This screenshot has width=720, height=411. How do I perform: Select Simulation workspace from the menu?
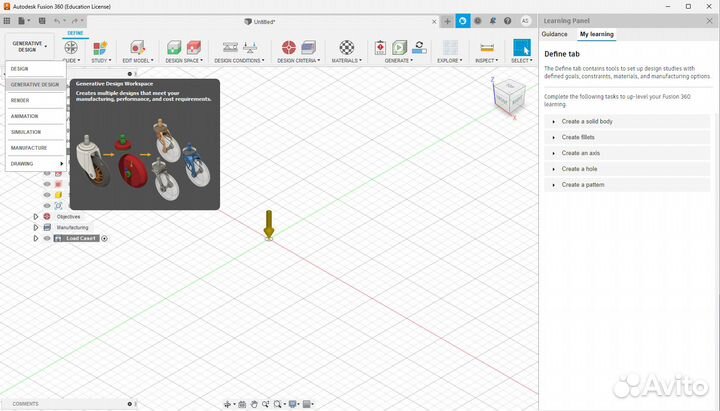click(x=35, y=132)
